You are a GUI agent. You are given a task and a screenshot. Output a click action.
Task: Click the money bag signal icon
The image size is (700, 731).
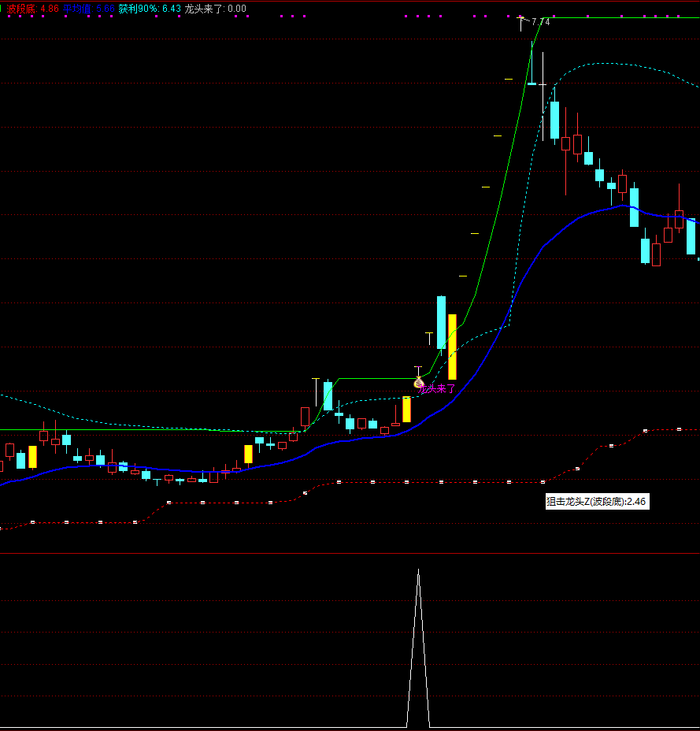pos(419,384)
